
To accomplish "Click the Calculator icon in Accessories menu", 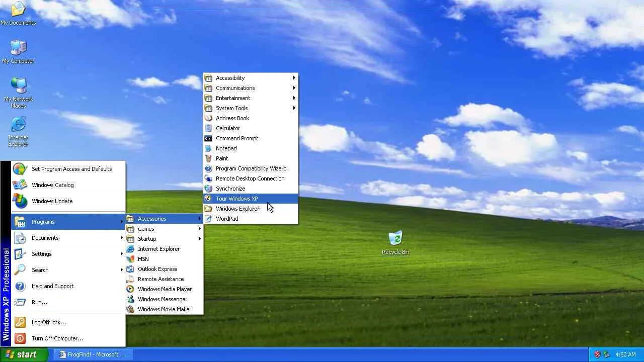I will tap(208, 128).
